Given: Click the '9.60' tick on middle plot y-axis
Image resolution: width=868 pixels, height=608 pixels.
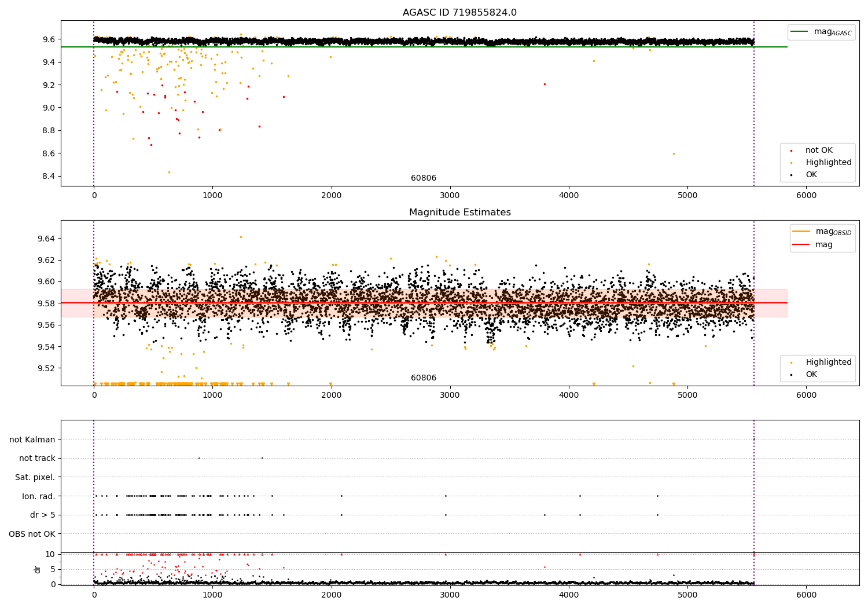Looking at the screenshot, I should 46,282.
